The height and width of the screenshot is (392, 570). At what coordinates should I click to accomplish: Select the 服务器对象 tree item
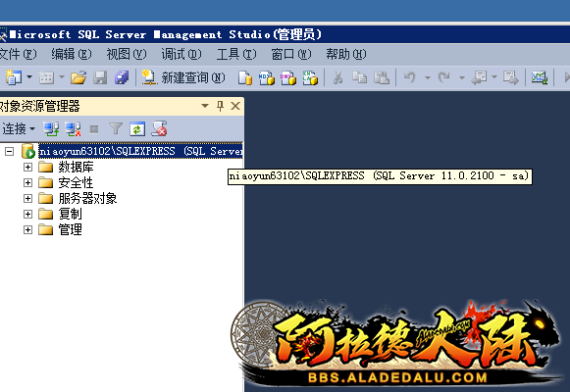[87, 198]
